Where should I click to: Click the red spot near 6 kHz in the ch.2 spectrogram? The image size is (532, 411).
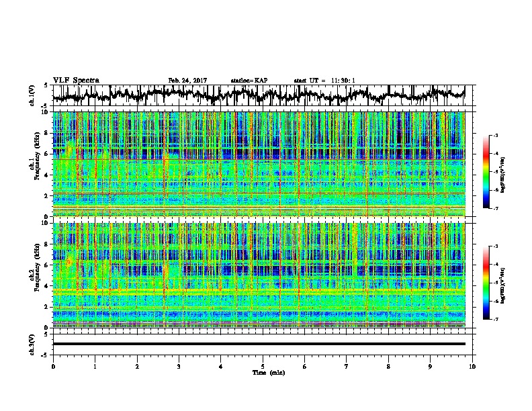[x=69, y=262]
